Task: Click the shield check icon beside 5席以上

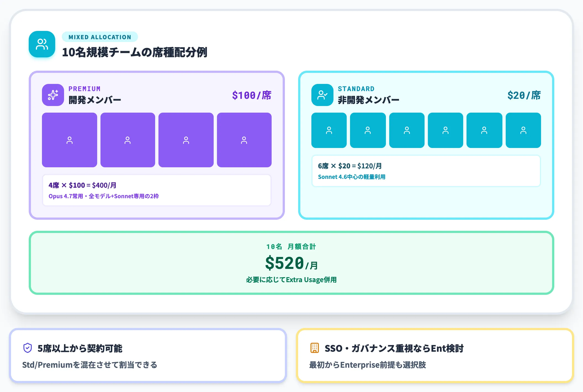Action: (28, 348)
